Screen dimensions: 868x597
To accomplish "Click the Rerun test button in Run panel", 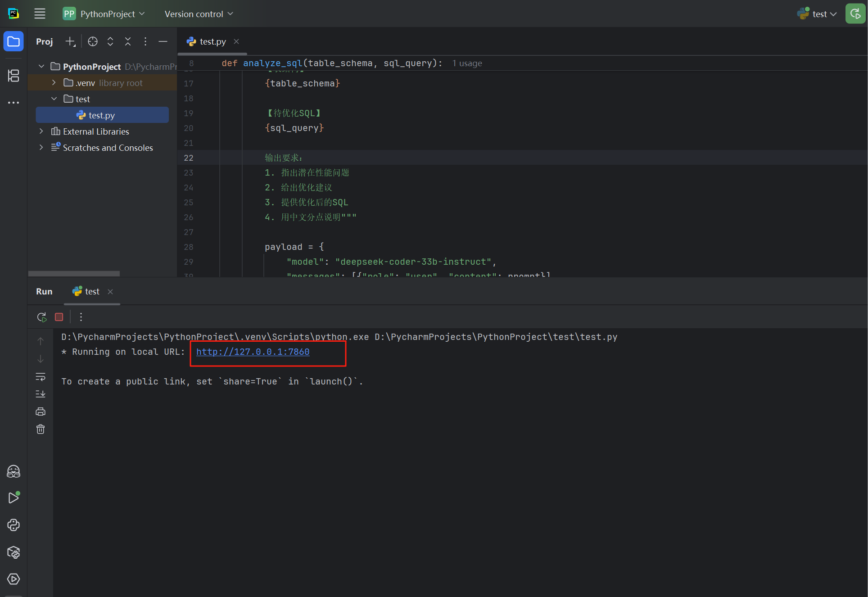I will (41, 317).
